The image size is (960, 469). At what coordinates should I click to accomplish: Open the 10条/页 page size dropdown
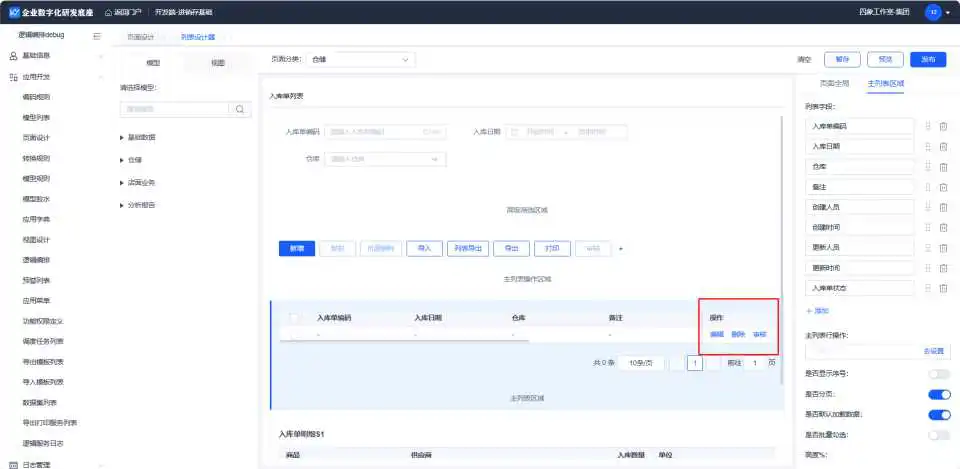(x=640, y=363)
